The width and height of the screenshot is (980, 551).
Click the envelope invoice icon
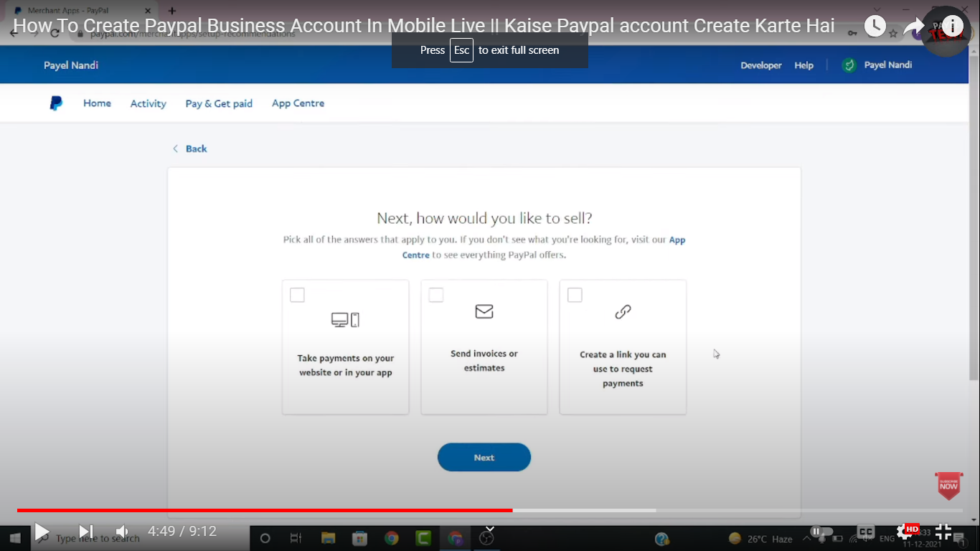point(484,311)
